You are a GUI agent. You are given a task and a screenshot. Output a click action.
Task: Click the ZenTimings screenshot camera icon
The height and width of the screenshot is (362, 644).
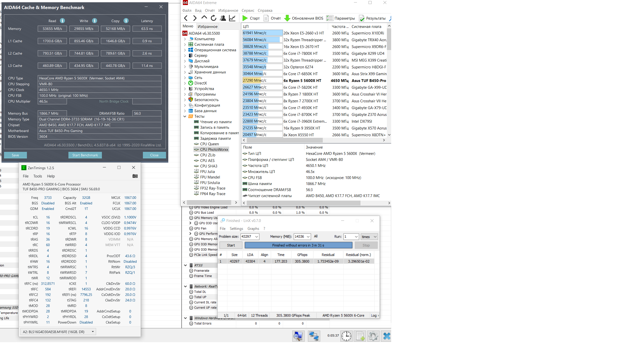click(135, 176)
